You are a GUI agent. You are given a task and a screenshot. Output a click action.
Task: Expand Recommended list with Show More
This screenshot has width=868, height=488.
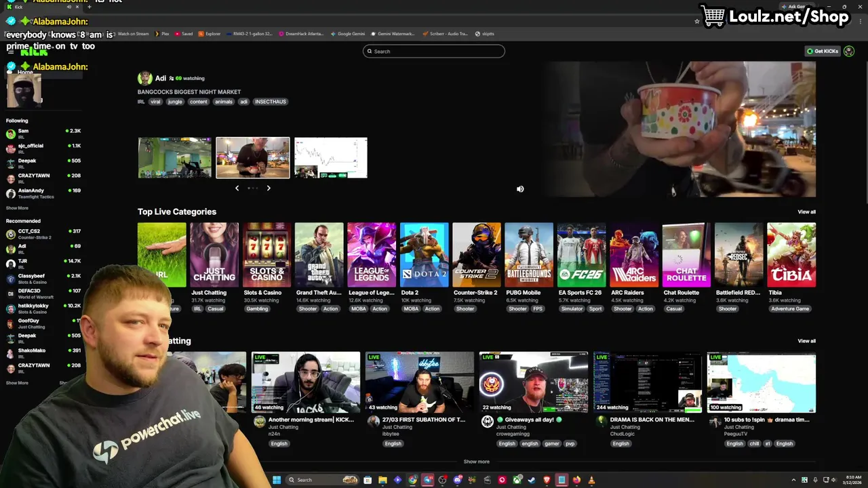pos(17,383)
